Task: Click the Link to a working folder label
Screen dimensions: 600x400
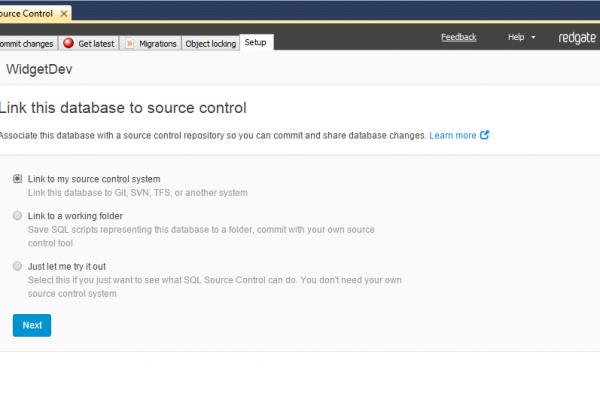Action: (x=75, y=216)
